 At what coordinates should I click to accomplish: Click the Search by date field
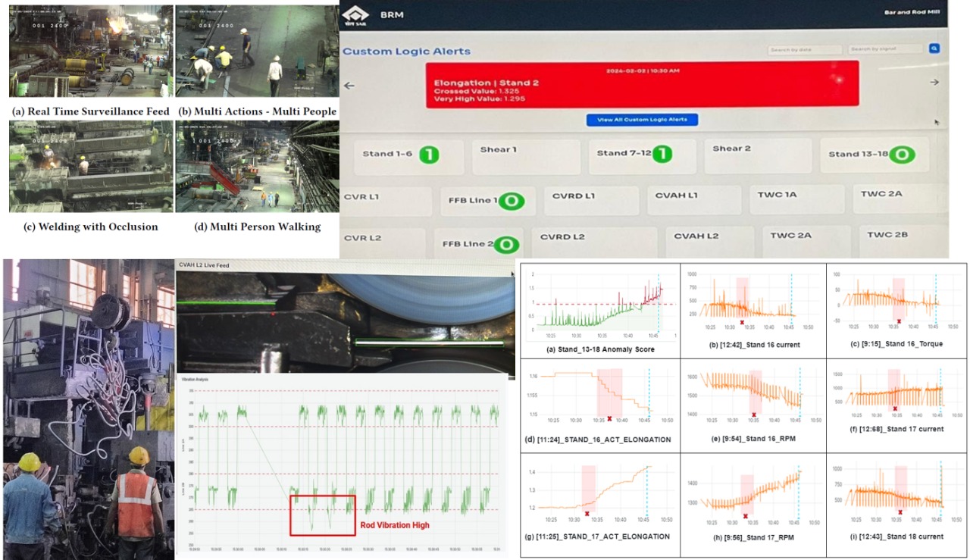(x=804, y=49)
